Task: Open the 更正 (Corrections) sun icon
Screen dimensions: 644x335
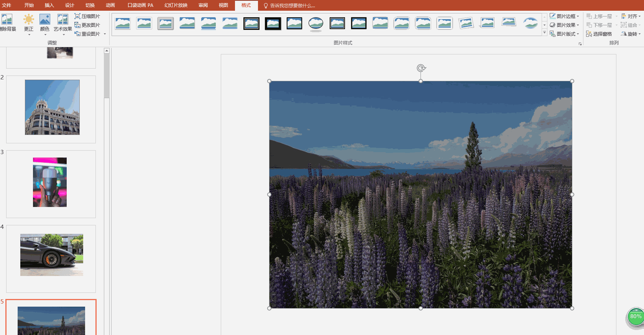Action: click(29, 20)
